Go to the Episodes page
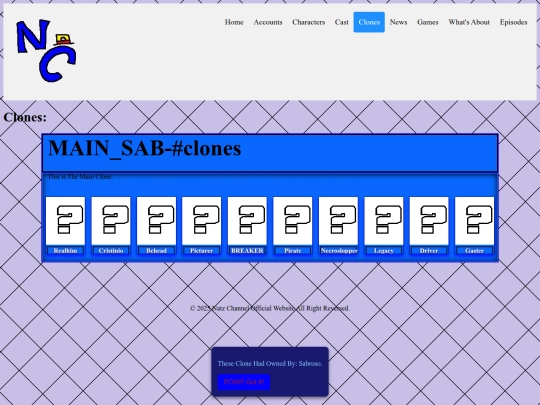This screenshot has width=540, height=405. [513, 22]
